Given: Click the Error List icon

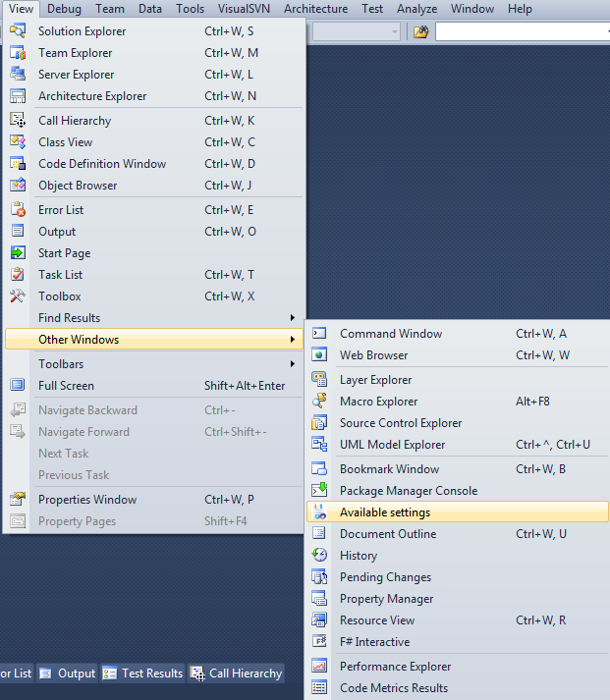Looking at the screenshot, I should point(18,210).
